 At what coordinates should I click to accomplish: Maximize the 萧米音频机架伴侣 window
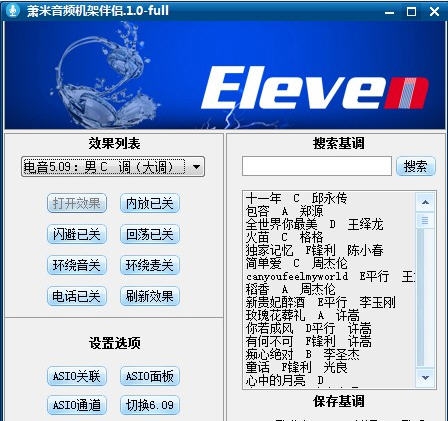pyautogui.click(x=412, y=12)
